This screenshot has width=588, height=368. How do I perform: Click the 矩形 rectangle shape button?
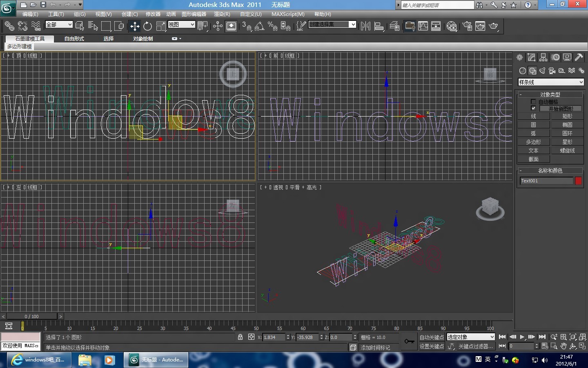[567, 116]
